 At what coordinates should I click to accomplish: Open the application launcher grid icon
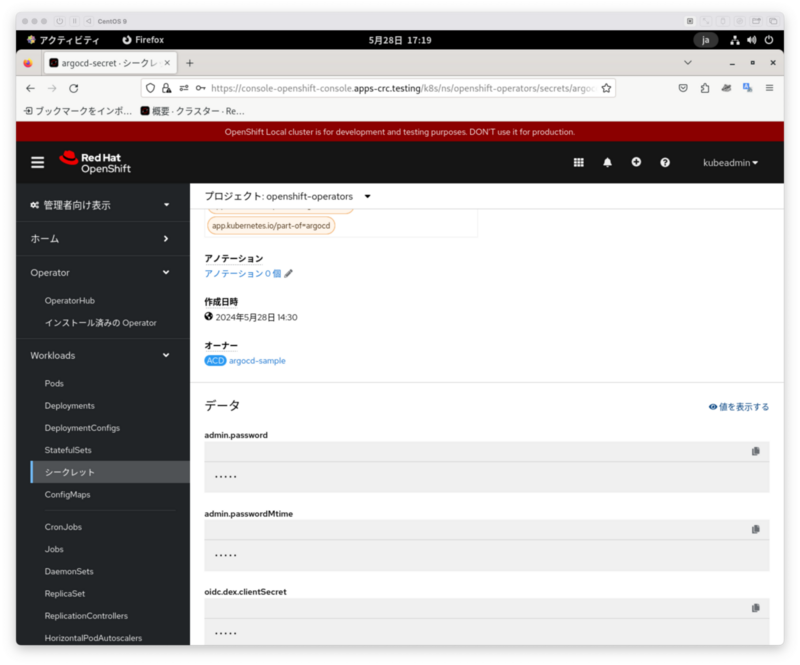[578, 162]
